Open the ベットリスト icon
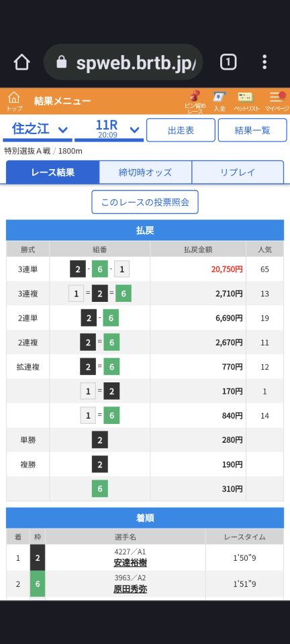Screen dimensions: 290x644 (x=246, y=101)
